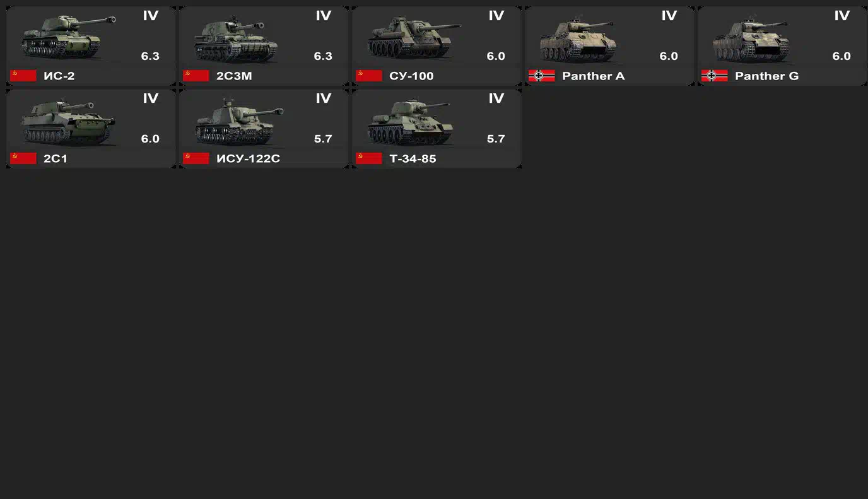Click the 5.7 rating on Т-34-85 card
The width and height of the screenshot is (868, 499).
pos(496,139)
